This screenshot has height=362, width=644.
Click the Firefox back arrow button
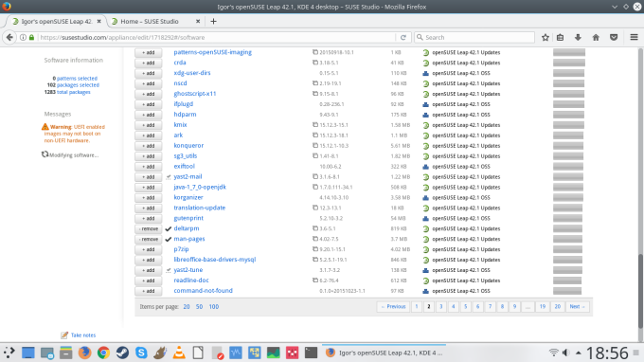click(x=9, y=37)
